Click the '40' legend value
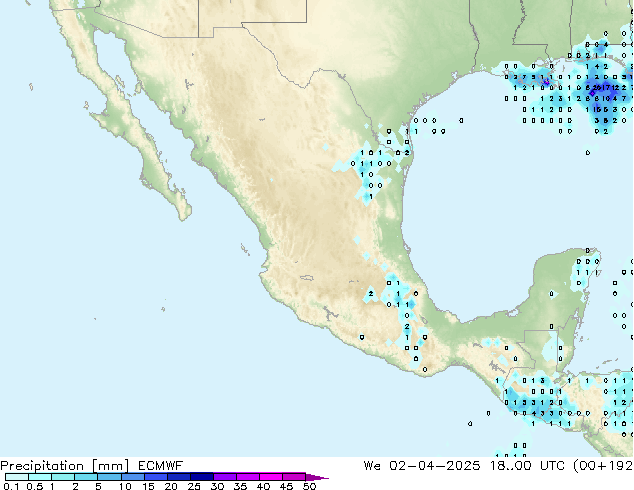The width and height of the screenshot is (634, 490). 263,486
